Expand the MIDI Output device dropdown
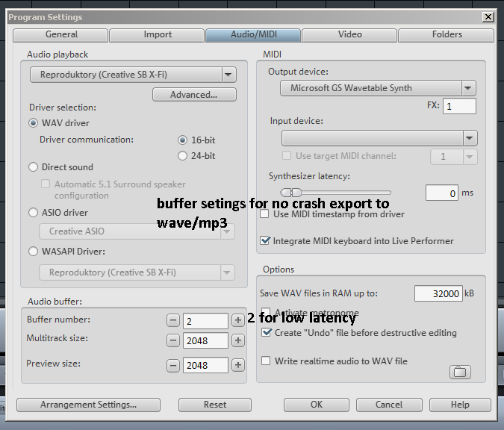Viewport: 504px width, 430px height. click(x=468, y=88)
